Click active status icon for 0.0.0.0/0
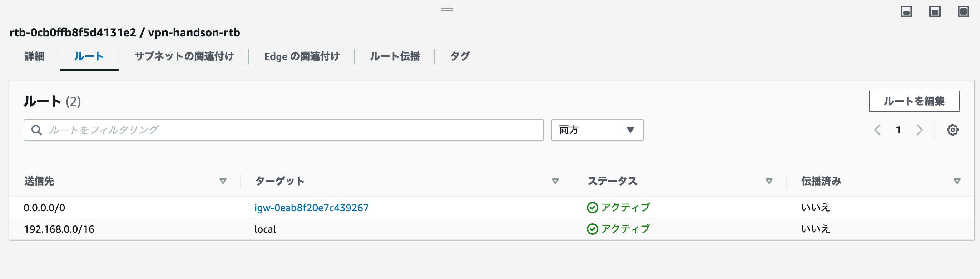This screenshot has height=279, width=980. pyautogui.click(x=592, y=208)
